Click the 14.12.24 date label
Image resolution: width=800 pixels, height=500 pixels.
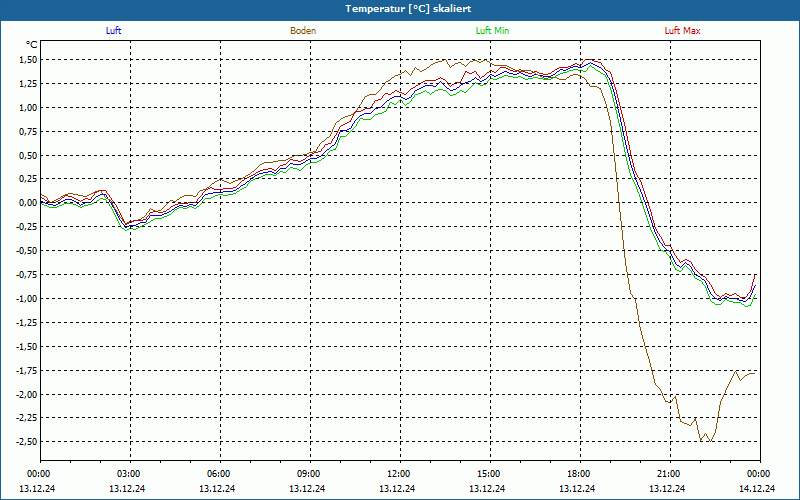(x=757, y=488)
